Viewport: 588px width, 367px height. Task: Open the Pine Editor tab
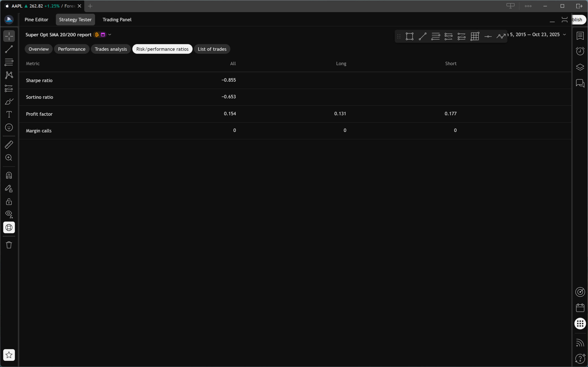(37, 20)
